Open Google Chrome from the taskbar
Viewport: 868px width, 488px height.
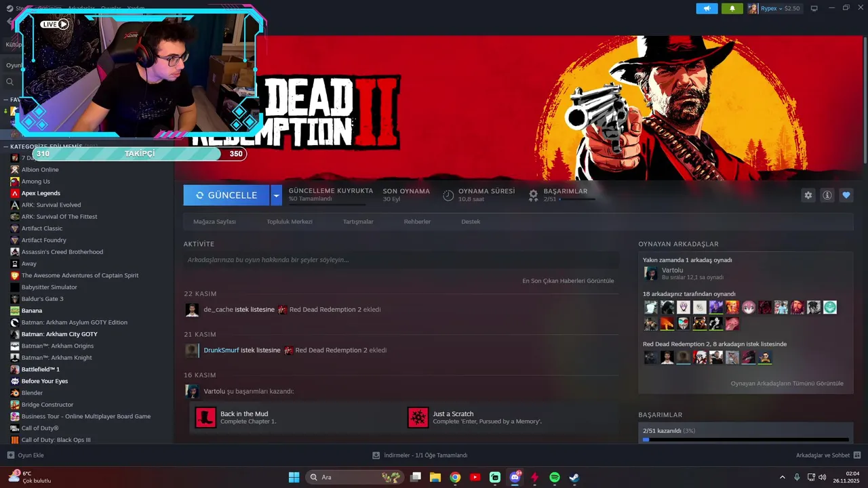(x=455, y=477)
